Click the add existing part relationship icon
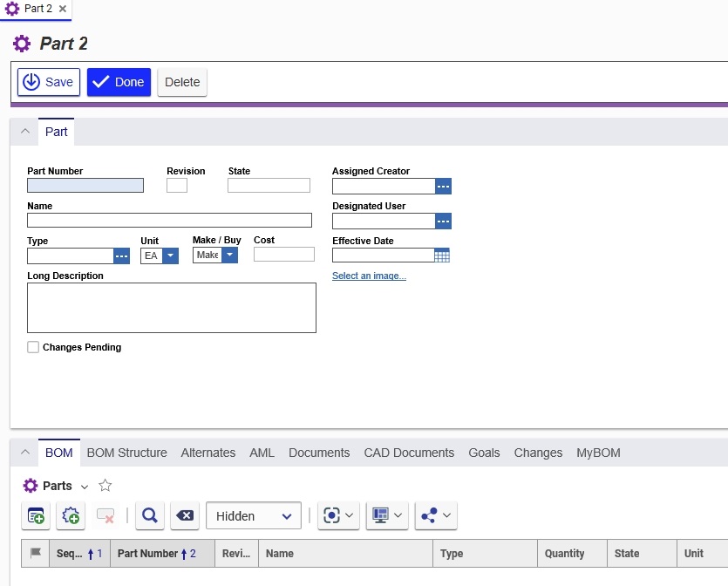728x586 pixels. point(36,515)
